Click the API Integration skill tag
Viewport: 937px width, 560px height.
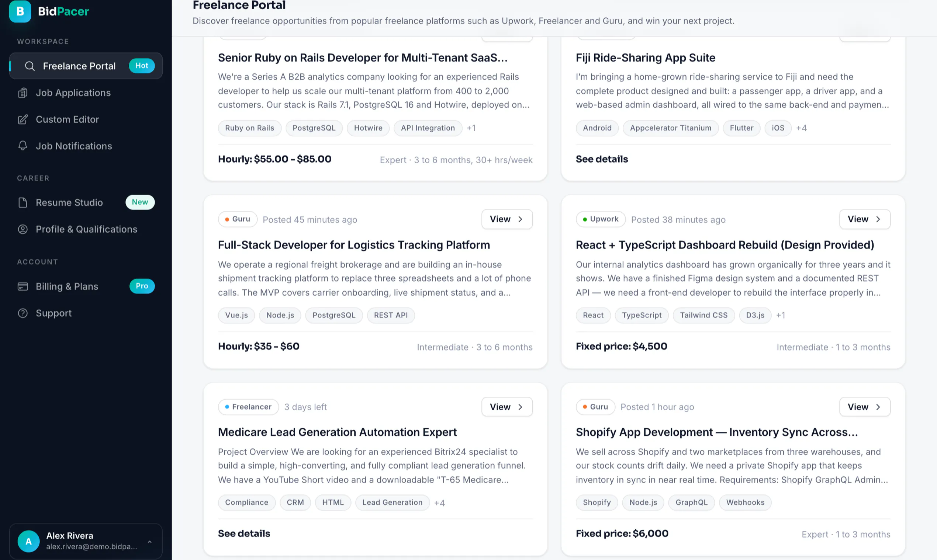click(428, 128)
